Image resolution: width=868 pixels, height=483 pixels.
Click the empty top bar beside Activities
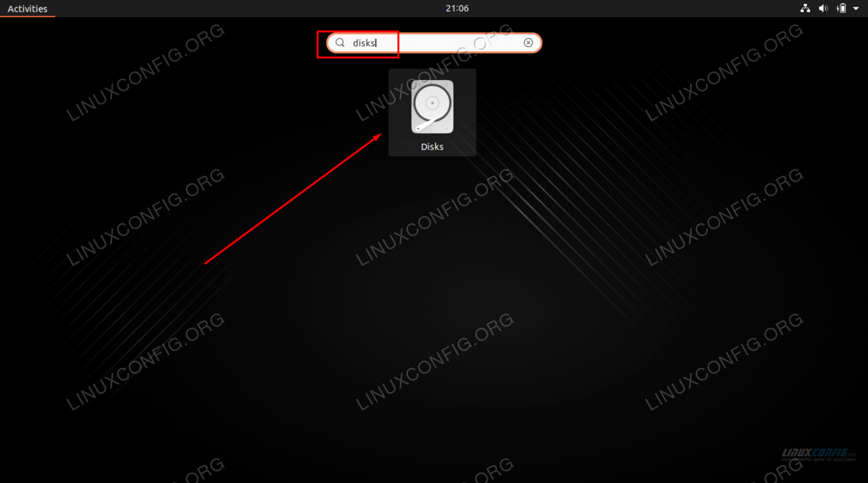pyautogui.click(x=217, y=9)
